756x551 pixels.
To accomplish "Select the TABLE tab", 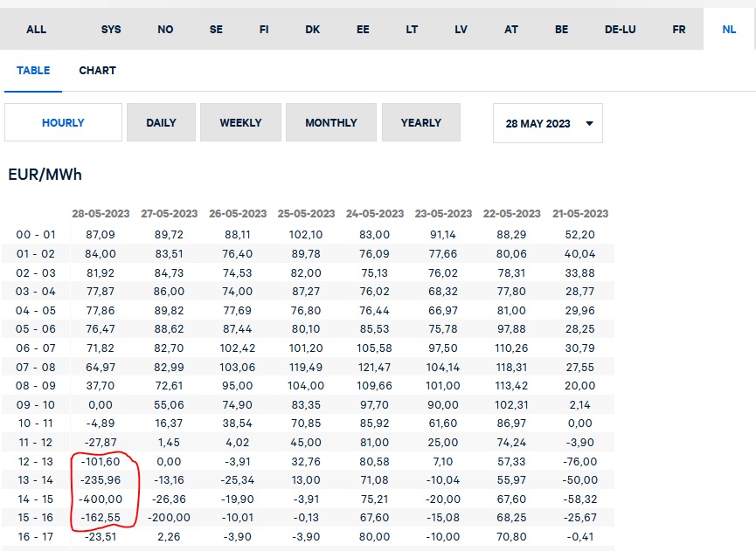I will coord(33,71).
